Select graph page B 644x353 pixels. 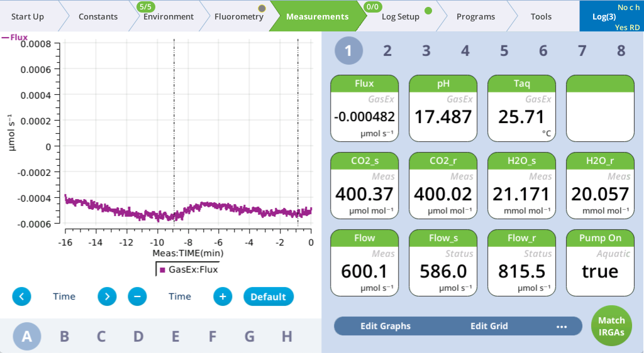coord(64,337)
